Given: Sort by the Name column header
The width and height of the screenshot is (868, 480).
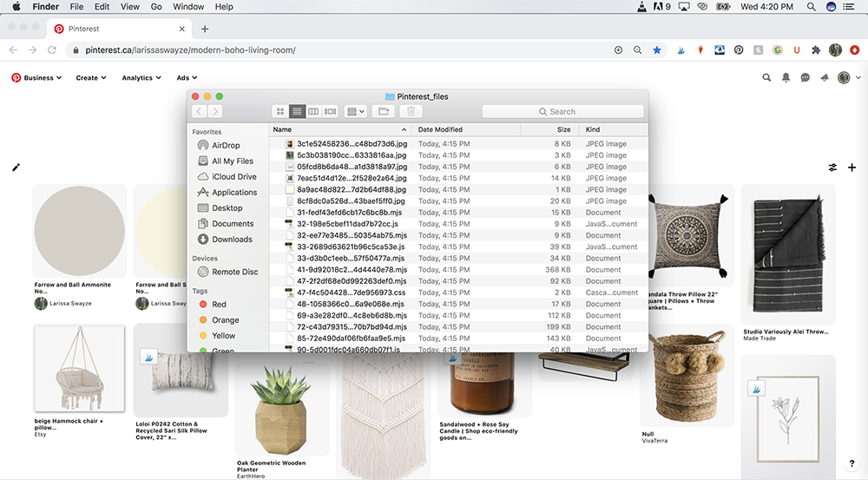Looking at the screenshot, I should [x=340, y=129].
